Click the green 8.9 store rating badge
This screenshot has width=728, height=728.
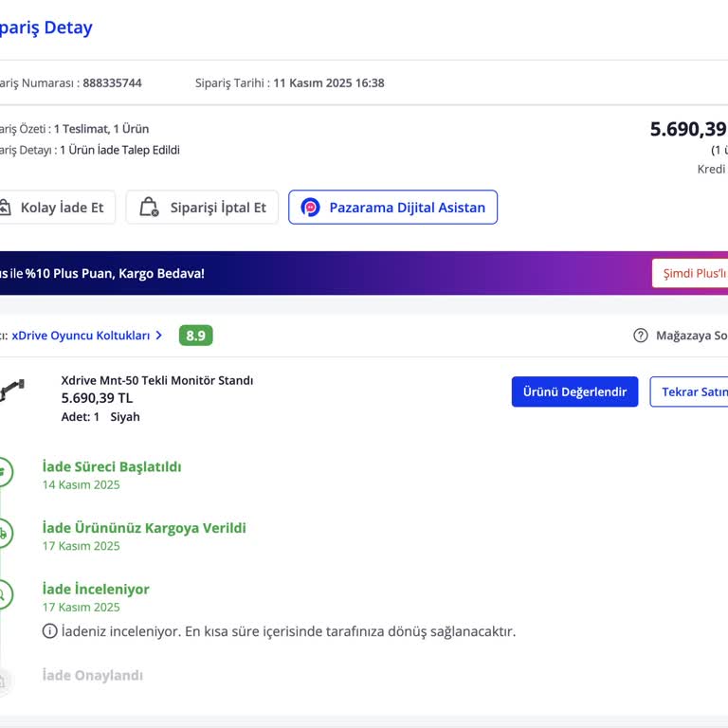[x=196, y=336]
